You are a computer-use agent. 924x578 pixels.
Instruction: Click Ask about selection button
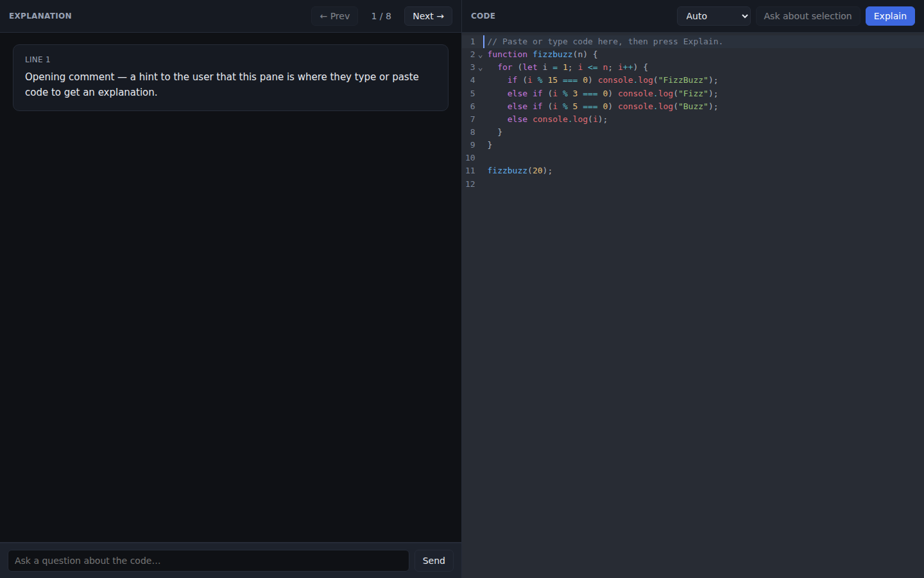pos(807,16)
